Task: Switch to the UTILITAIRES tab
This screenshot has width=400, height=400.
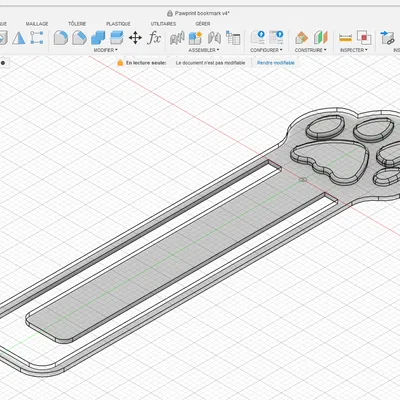Action: pos(163,24)
